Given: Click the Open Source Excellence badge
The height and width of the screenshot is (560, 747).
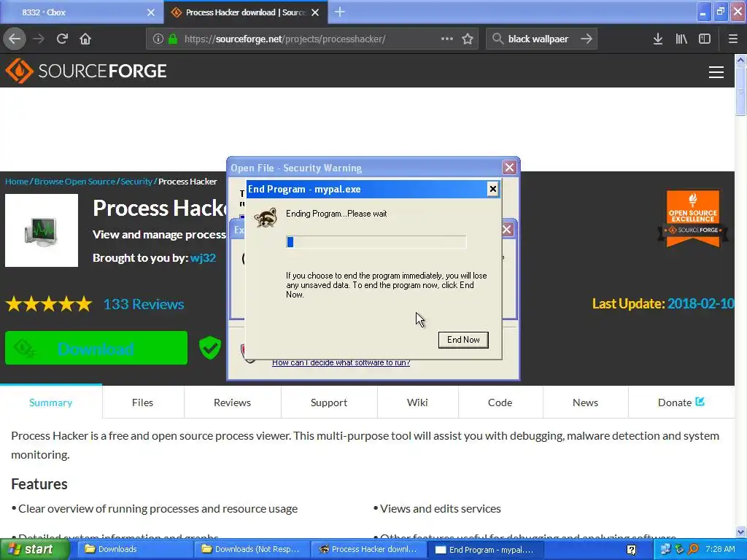Looking at the screenshot, I should pos(693,219).
